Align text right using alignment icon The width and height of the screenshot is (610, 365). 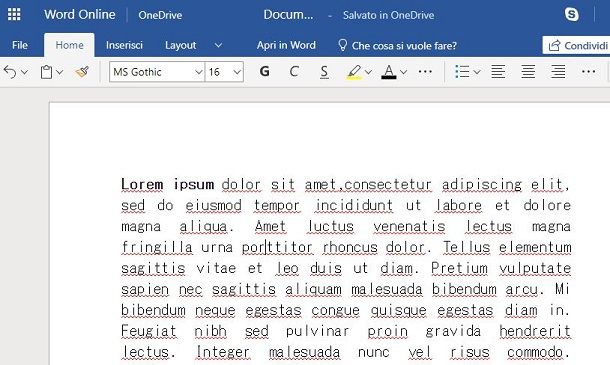(558, 72)
